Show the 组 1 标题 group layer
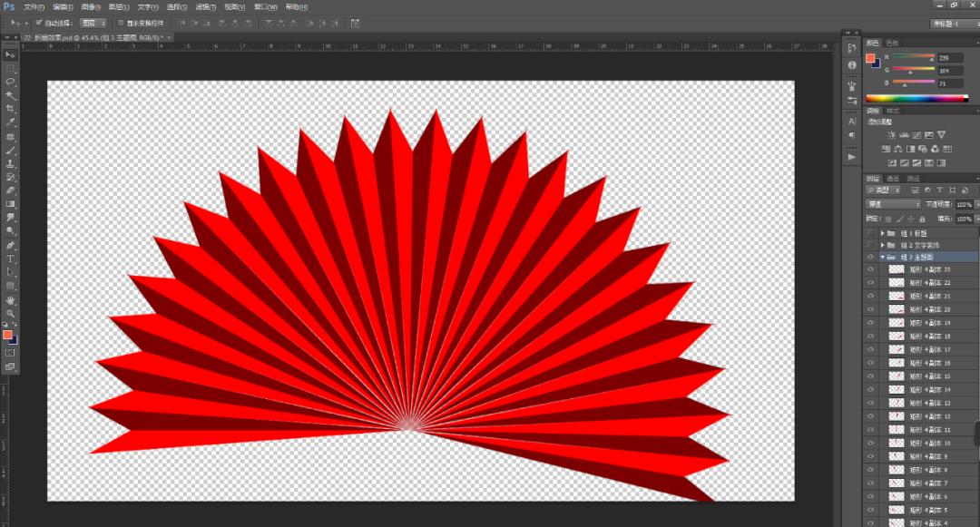This screenshot has height=527, width=980. (870, 233)
